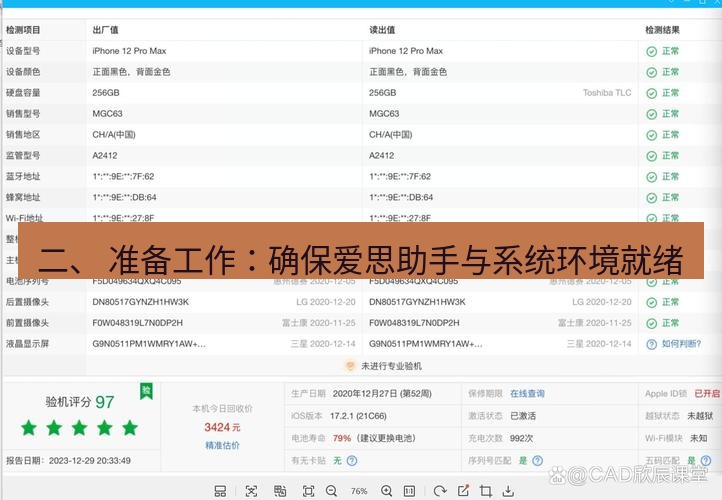The height and width of the screenshot is (500, 722).
Task: Click factory value G9N0511PM1WMRY1AW+…
Action: (149, 344)
